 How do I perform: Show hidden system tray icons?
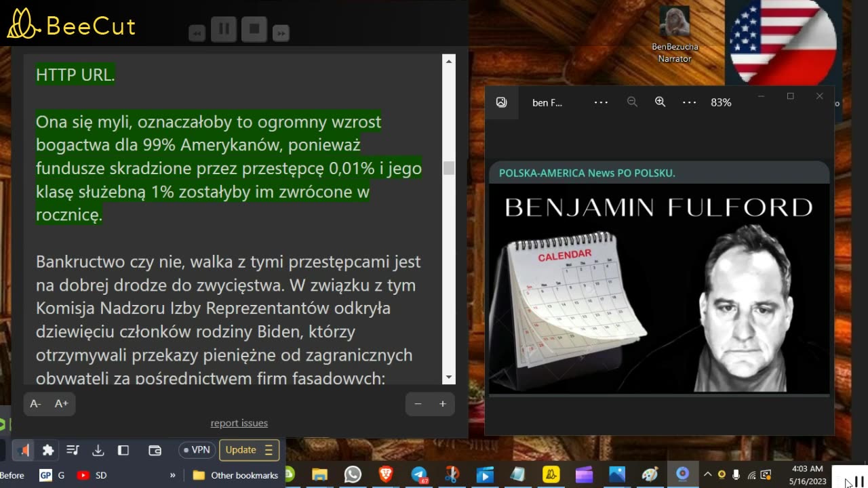pos(707,474)
